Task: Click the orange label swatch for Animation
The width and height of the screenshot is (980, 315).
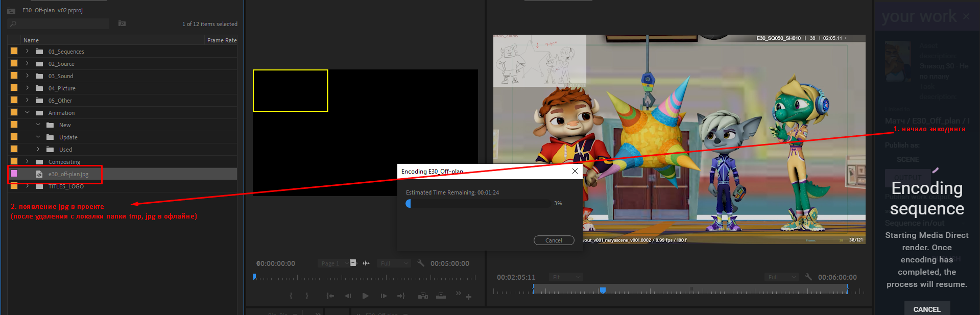Action: 14,112
